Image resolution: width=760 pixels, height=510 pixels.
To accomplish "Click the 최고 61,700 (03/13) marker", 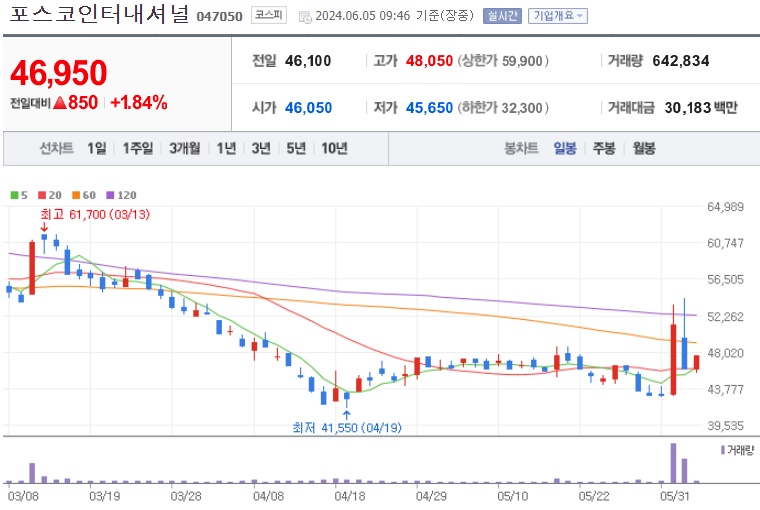I will (95, 214).
